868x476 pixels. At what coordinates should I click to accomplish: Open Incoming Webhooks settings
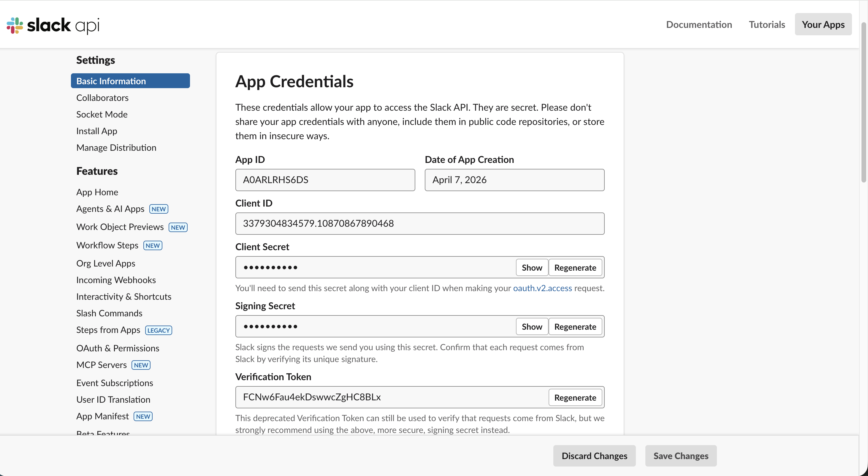click(116, 280)
